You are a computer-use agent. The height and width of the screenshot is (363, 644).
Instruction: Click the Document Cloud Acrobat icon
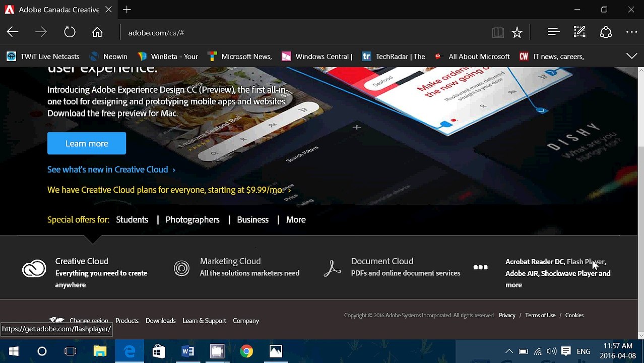pos(333,268)
